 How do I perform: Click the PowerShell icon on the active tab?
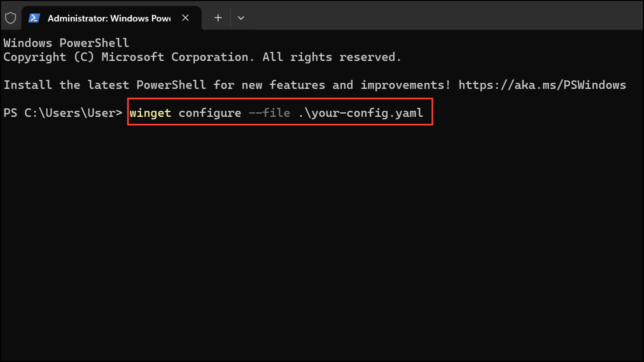tap(34, 17)
